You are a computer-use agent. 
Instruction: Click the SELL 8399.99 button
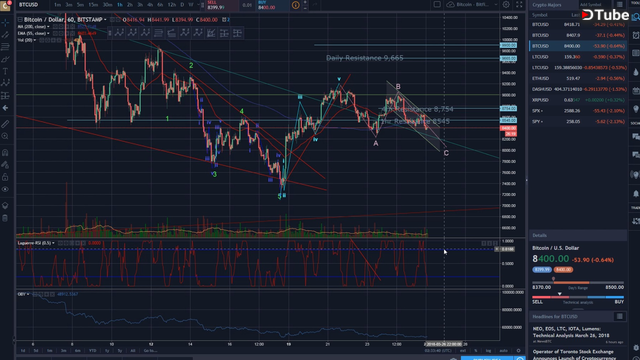(222, 5)
